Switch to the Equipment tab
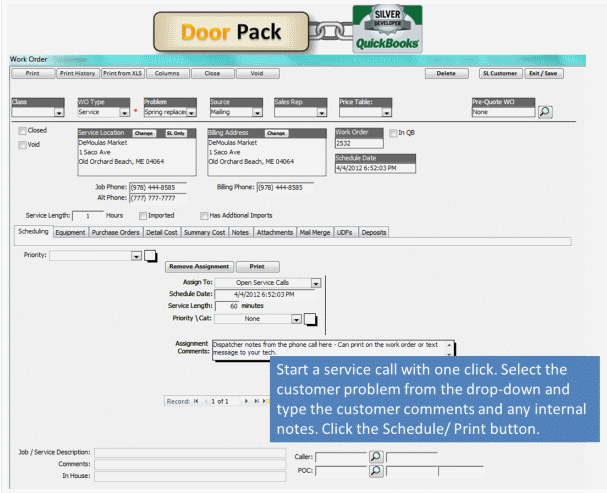Image resolution: width=607 pixels, height=493 pixels. 70,232
